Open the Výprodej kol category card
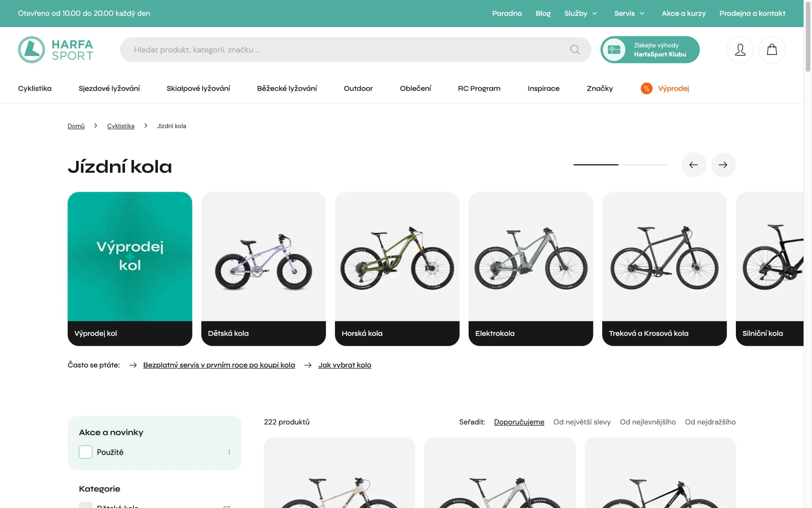Image resolution: width=812 pixels, height=508 pixels. coord(130,269)
